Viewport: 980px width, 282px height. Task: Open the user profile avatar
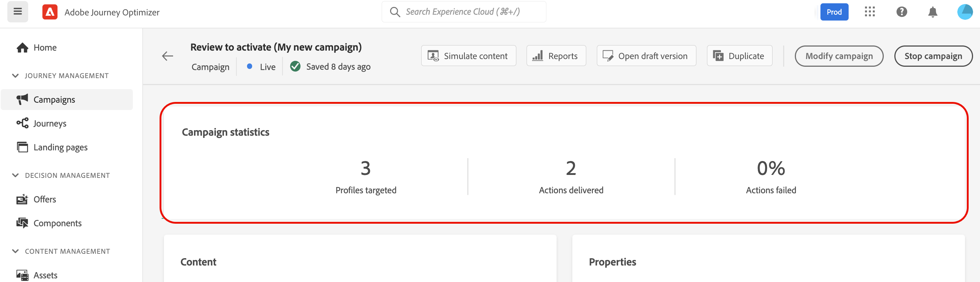[x=964, y=12]
